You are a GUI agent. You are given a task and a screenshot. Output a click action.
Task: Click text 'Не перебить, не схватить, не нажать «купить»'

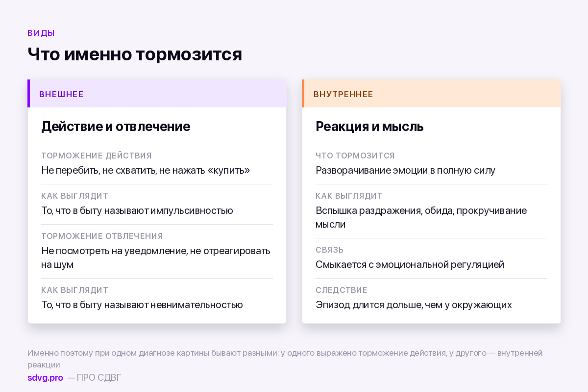pos(146,170)
